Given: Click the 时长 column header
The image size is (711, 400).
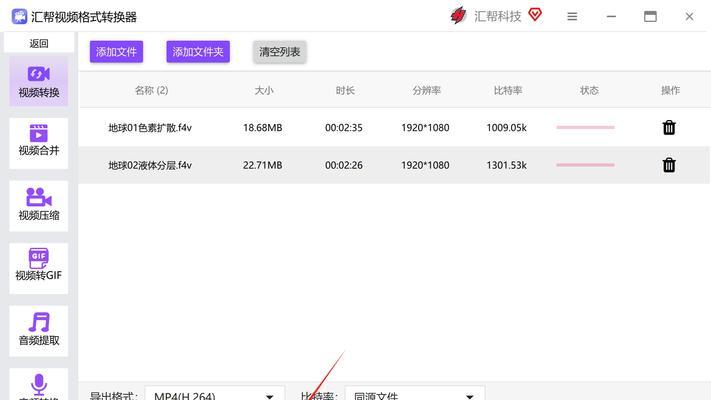Looking at the screenshot, I should click(x=345, y=90).
